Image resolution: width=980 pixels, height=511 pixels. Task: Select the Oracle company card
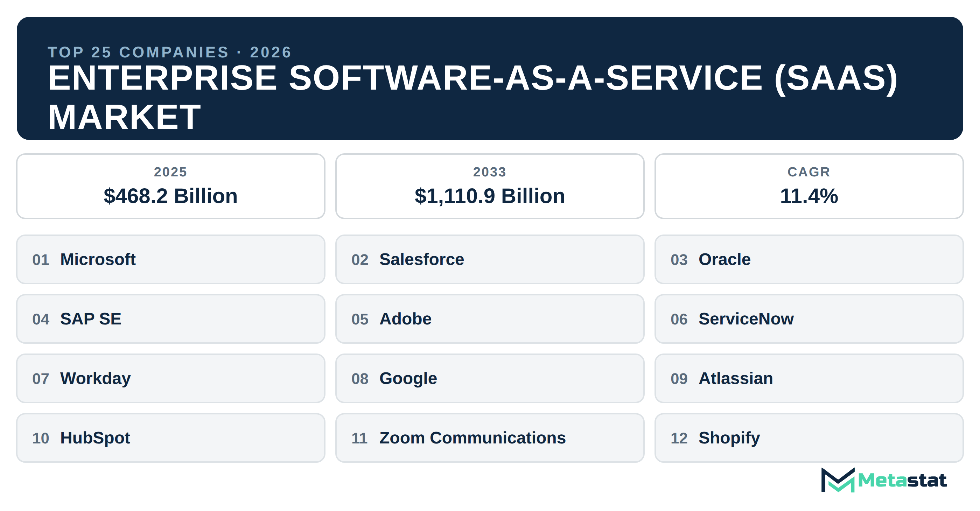click(809, 259)
